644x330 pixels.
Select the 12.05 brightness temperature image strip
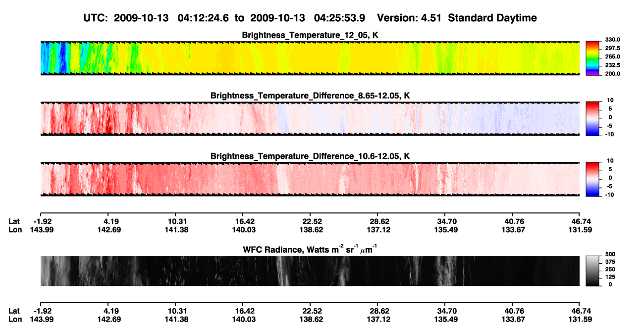point(310,58)
